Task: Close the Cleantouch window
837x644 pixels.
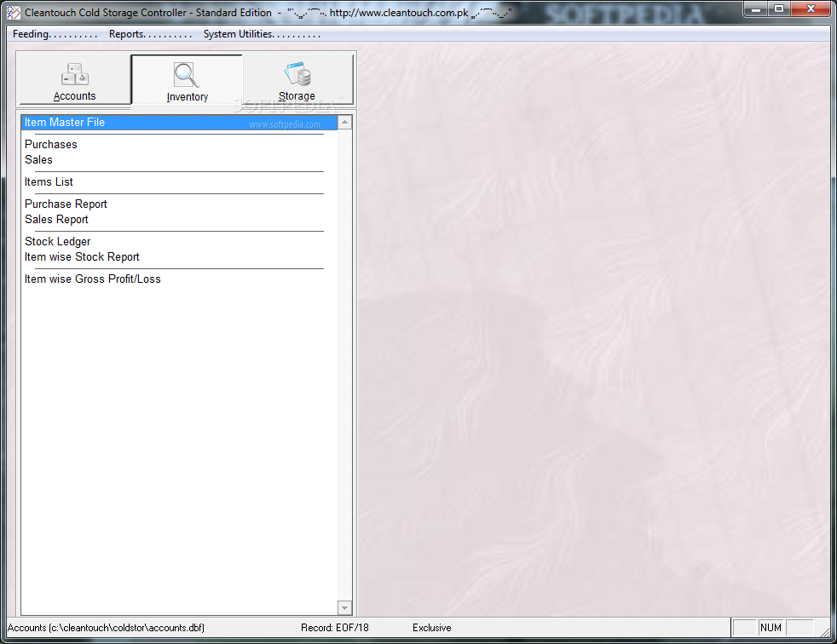Action: (x=811, y=9)
